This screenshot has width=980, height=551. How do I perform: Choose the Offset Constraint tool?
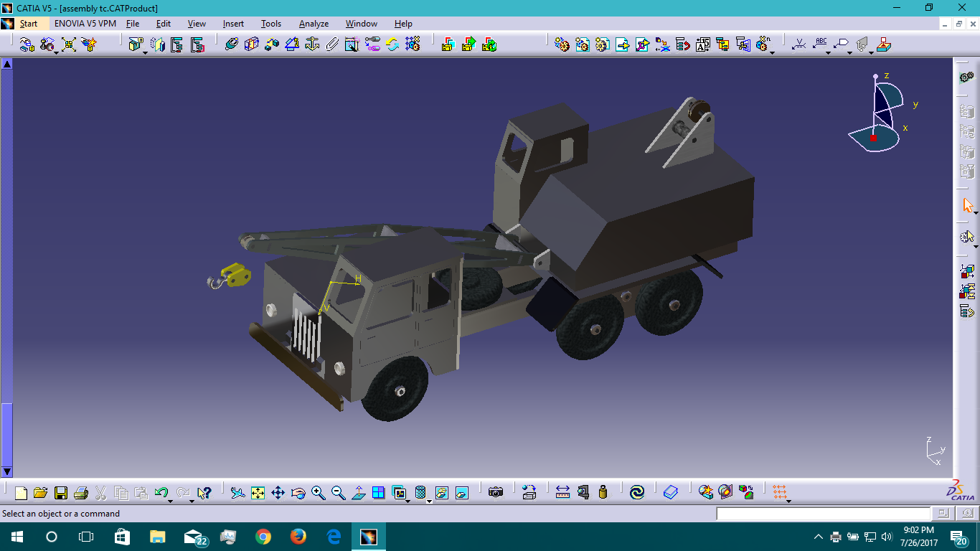(x=271, y=44)
